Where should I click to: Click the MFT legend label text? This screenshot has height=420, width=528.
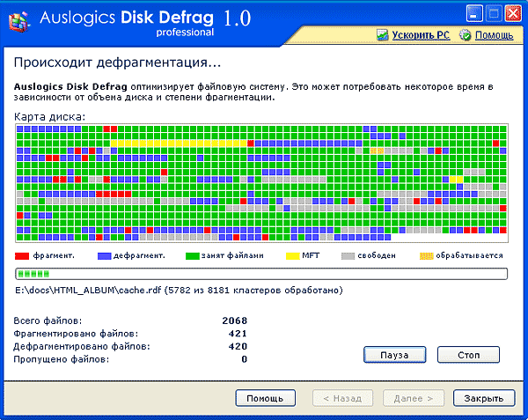[x=311, y=255]
